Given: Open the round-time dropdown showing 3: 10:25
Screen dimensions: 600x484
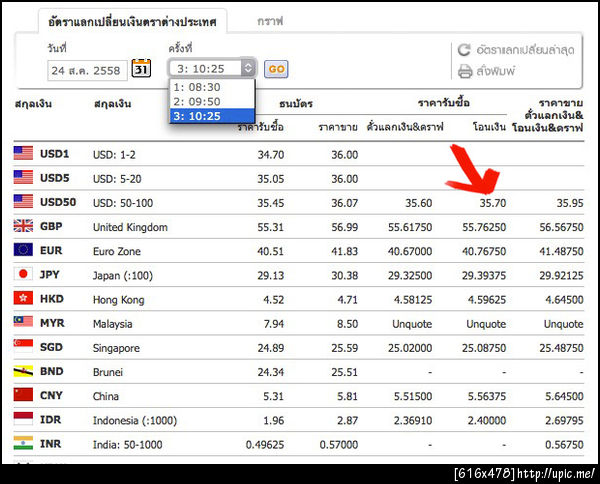Looking at the screenshot, I should [211, 68].
